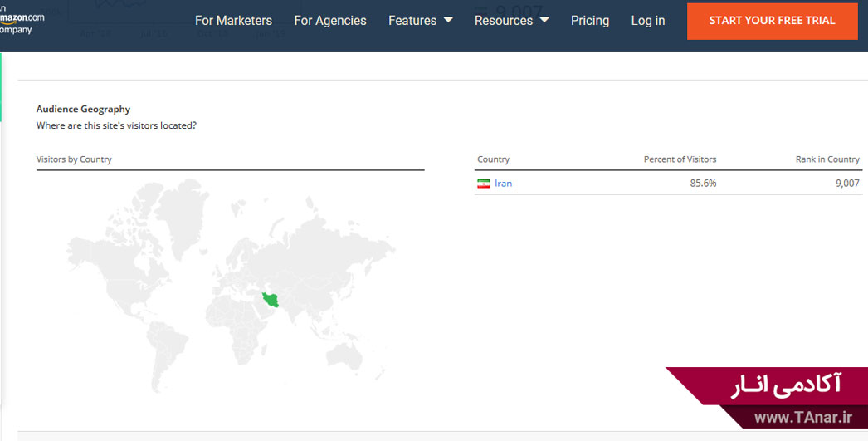Expand the Resources dropdown arrow
The image size is (868, 441).
[x=544, y=20]
